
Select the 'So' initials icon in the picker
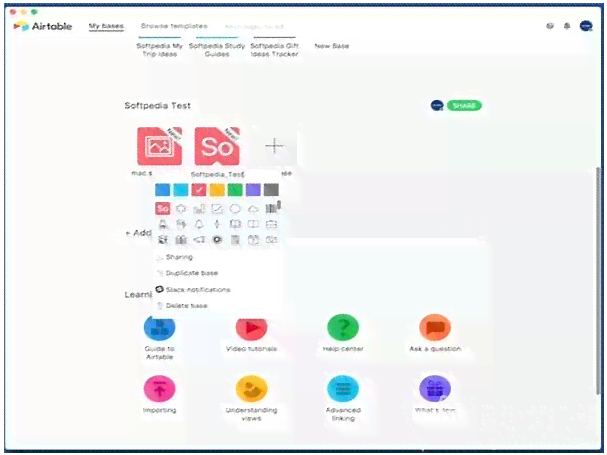point(163,209)
